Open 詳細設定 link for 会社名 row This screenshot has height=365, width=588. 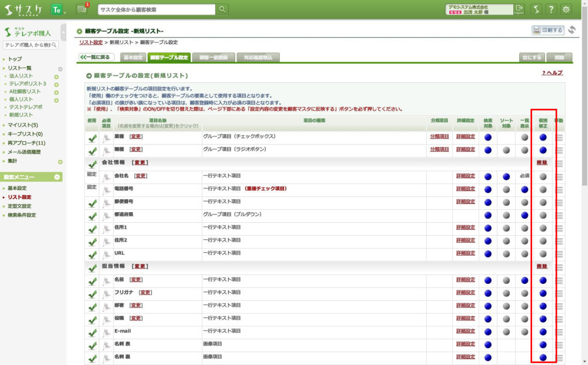[465, 176]
